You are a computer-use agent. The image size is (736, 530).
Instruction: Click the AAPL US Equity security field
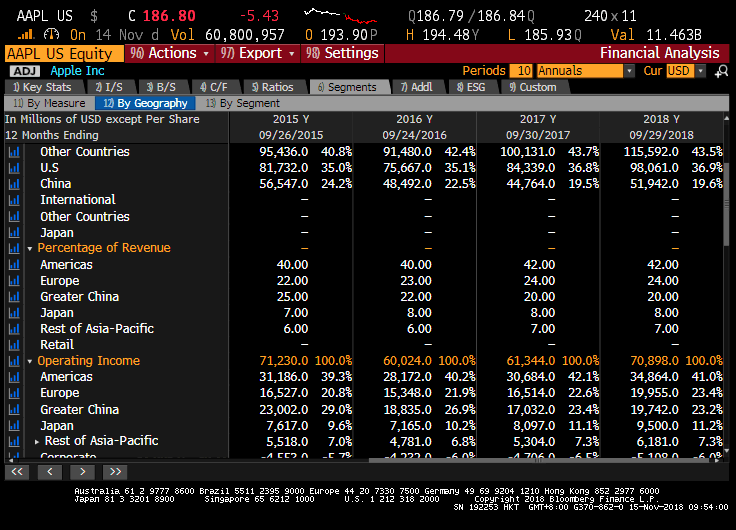tap(64, 54)
